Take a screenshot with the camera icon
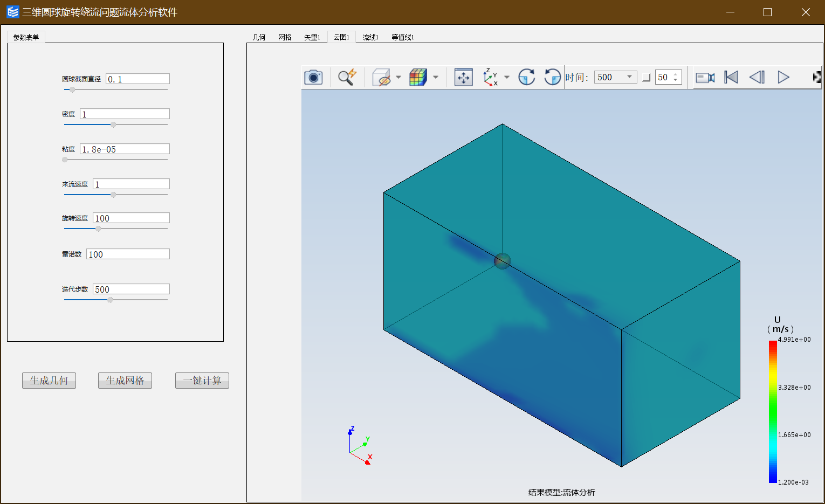Image resolution: width=825 pixels, height=504 pixels. pyautogui.click(x=313, y=77)
